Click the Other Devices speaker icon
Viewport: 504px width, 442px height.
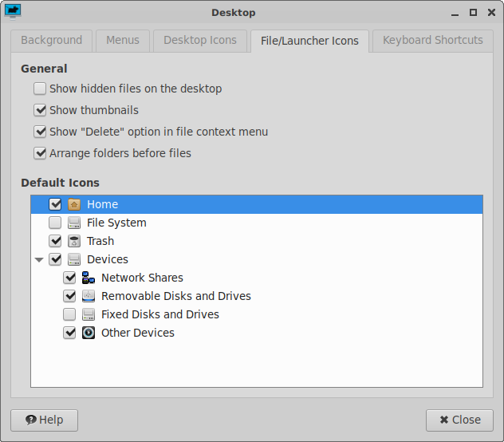coord(89,333)
